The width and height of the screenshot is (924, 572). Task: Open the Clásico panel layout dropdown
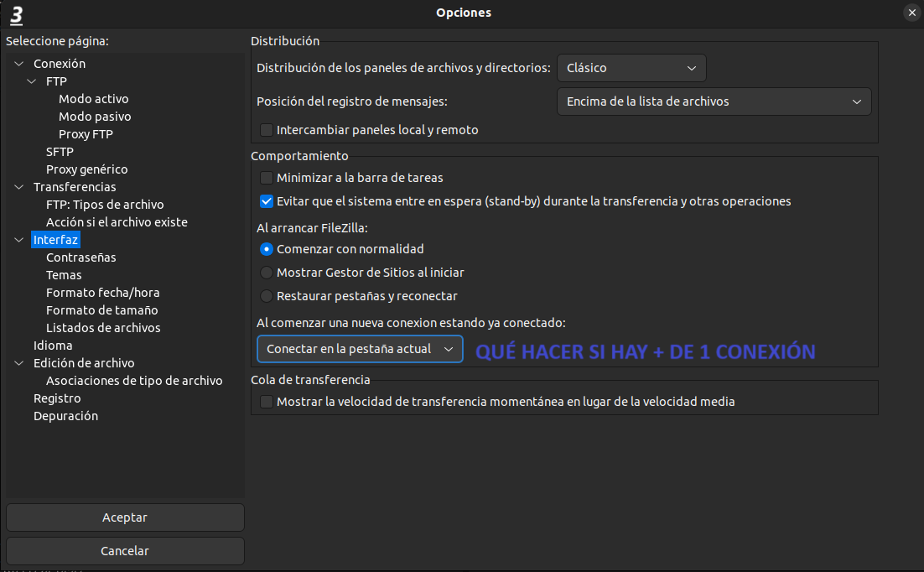pyautogui.click(x=631, y=68)
